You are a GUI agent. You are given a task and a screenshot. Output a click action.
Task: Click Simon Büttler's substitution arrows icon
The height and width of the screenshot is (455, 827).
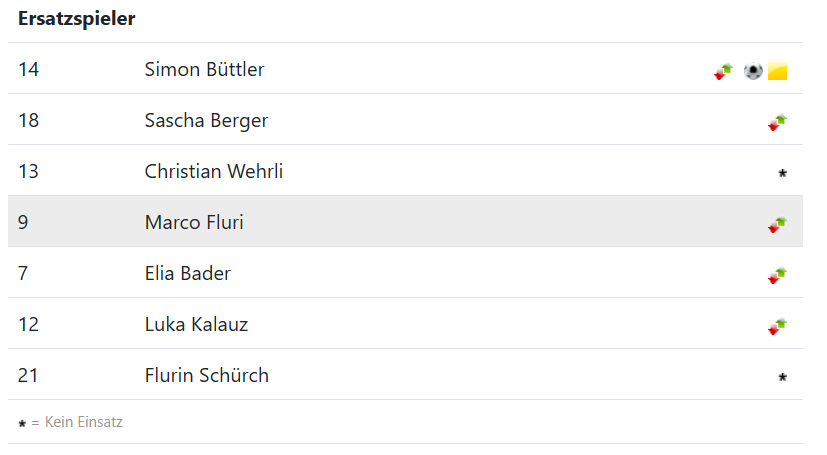pyautogui.click(x=723, y=71)
